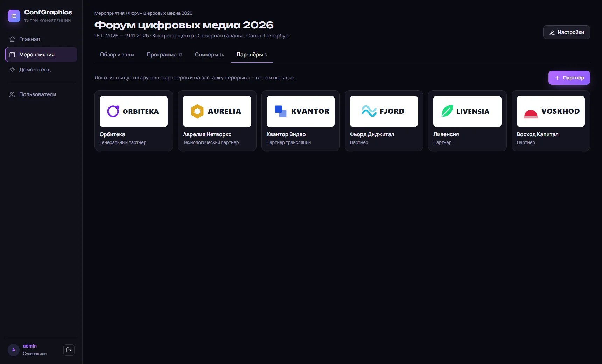The image size is (602, 364).
Task: Select partner name Орбитека
Action: [112, 134]
